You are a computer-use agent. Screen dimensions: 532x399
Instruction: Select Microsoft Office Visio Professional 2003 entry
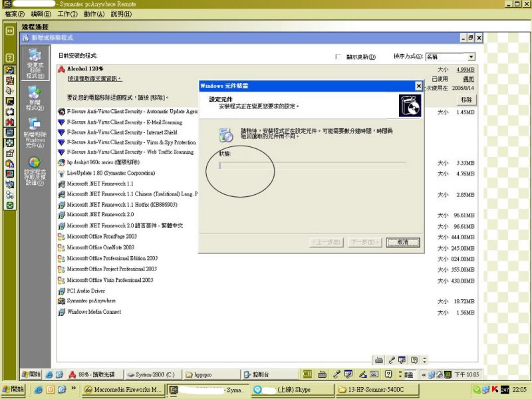tap(106, 280)
